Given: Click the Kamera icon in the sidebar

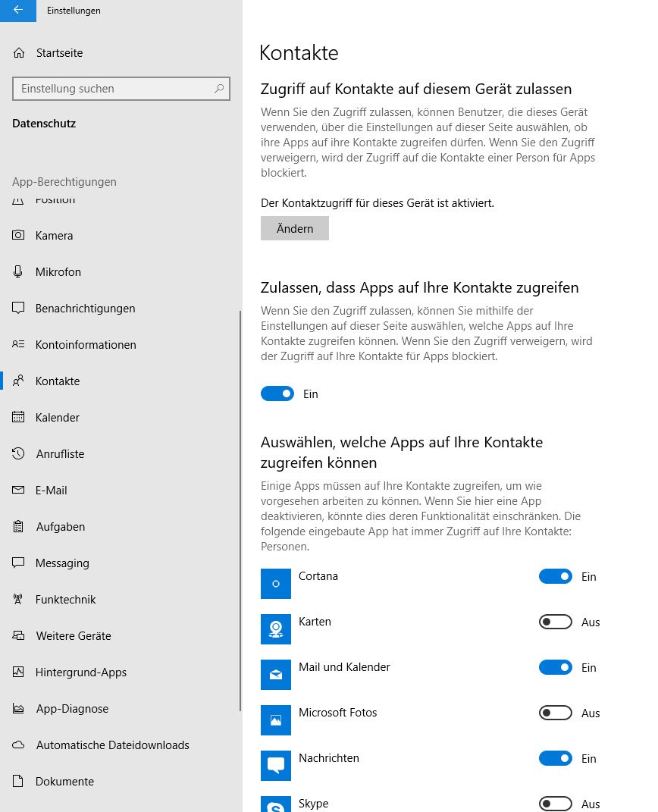Looking at the screenshot, I should (x=19, y=236).
